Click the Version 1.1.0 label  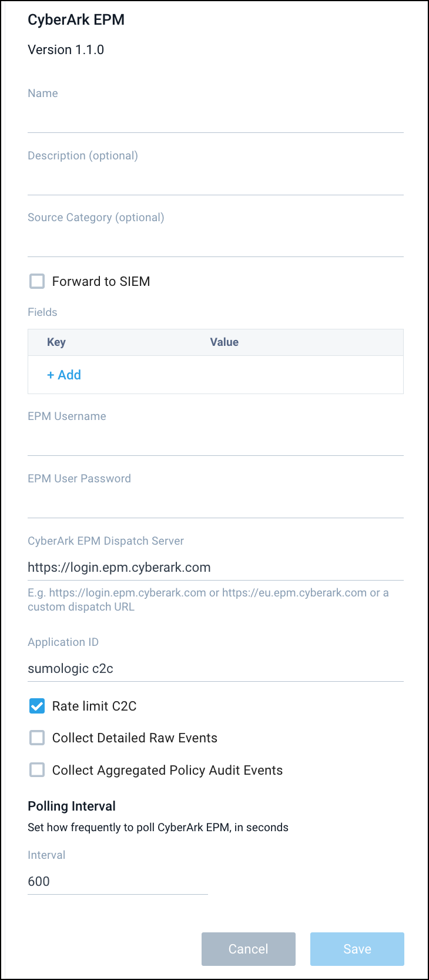(x=66, y=49)
